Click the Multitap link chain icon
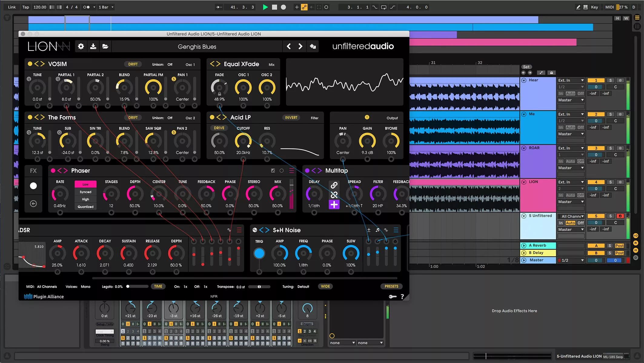 [334, 185]
